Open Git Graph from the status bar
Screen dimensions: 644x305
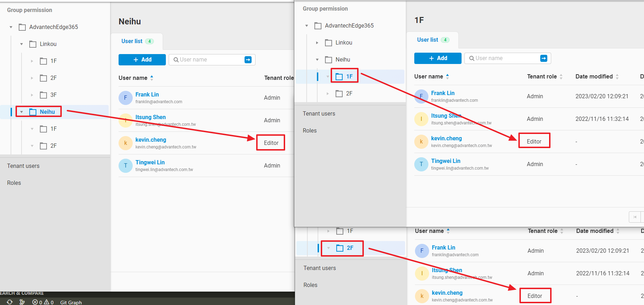click(71, 302)
